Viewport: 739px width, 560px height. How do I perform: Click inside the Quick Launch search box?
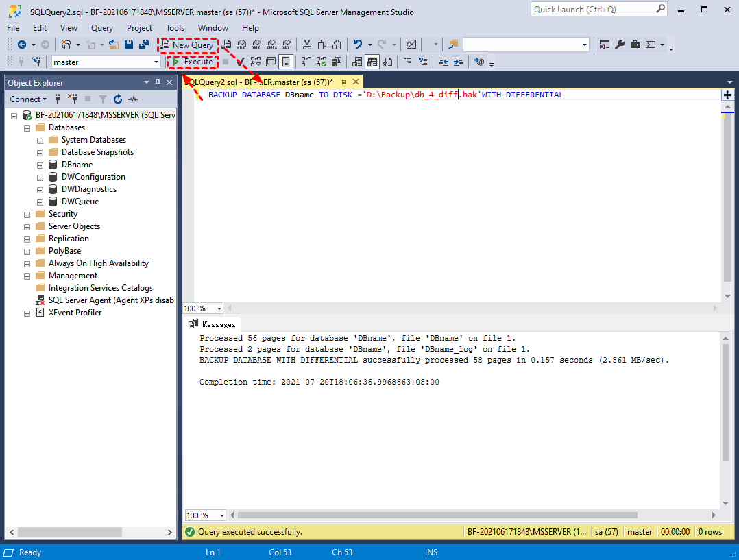click(593, 9)
